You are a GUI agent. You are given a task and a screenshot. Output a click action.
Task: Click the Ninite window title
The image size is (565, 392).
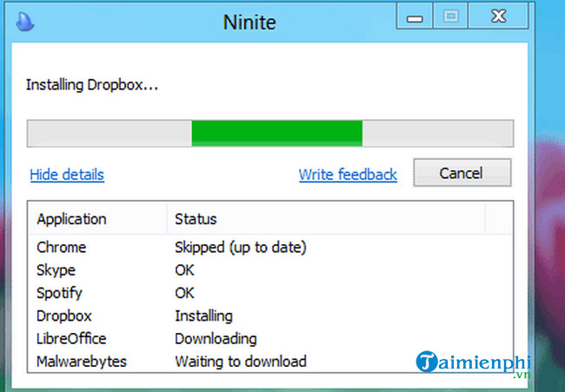point(249,22)
